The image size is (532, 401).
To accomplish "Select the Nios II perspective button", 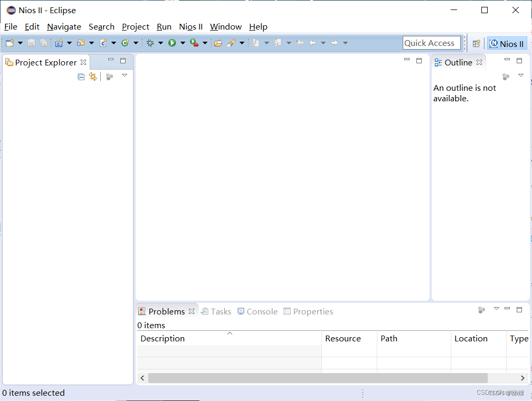I will point(507,43).
